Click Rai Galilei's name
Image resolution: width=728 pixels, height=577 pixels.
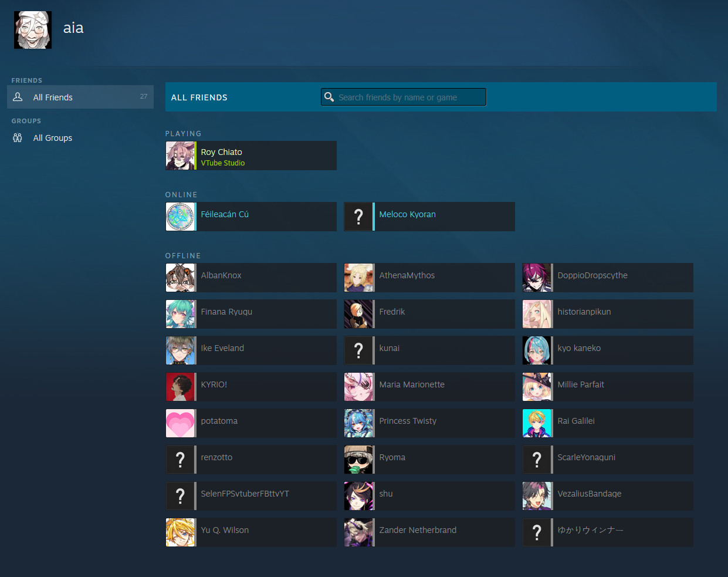click(x=576, y=421)
